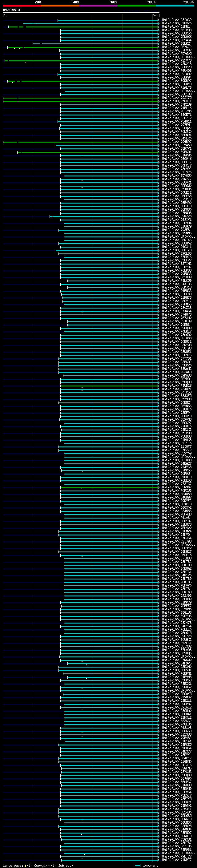Click the hit label UniRef100_C5CP58

click(177, 680)
